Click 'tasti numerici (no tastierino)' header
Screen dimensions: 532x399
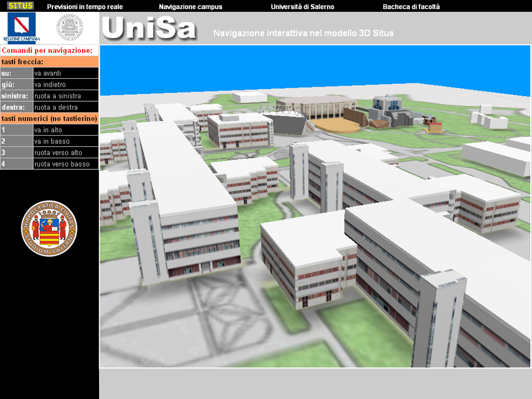point(50,118)
